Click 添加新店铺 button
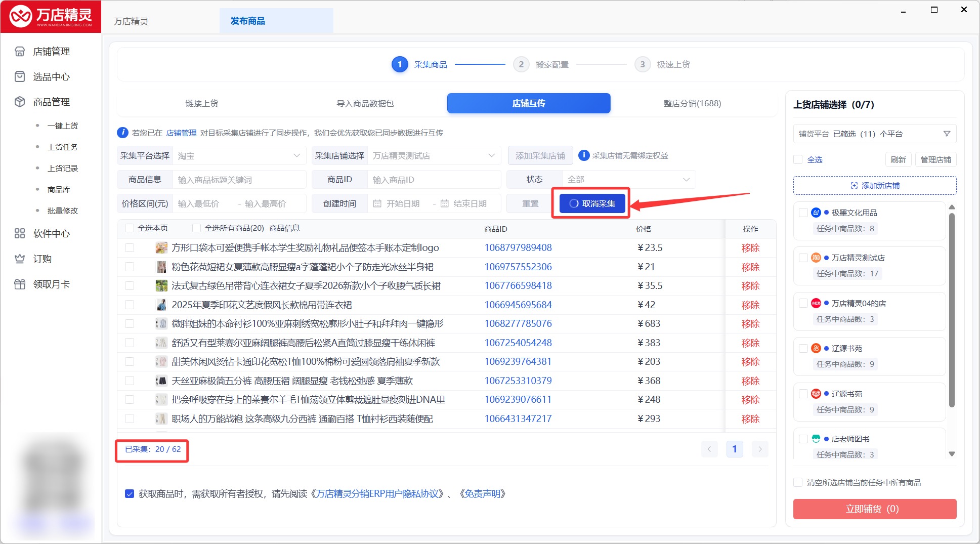 875,185
